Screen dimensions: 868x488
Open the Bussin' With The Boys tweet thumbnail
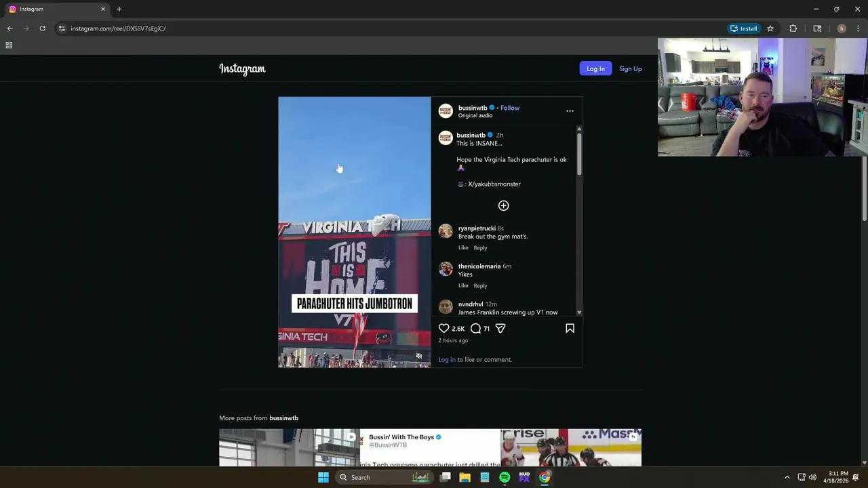430,448
